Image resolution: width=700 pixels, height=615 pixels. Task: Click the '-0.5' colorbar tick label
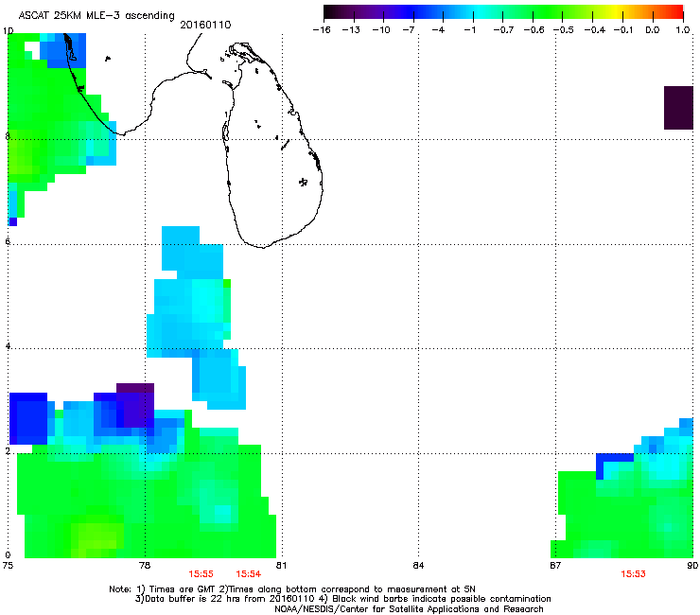coord(564,30)
